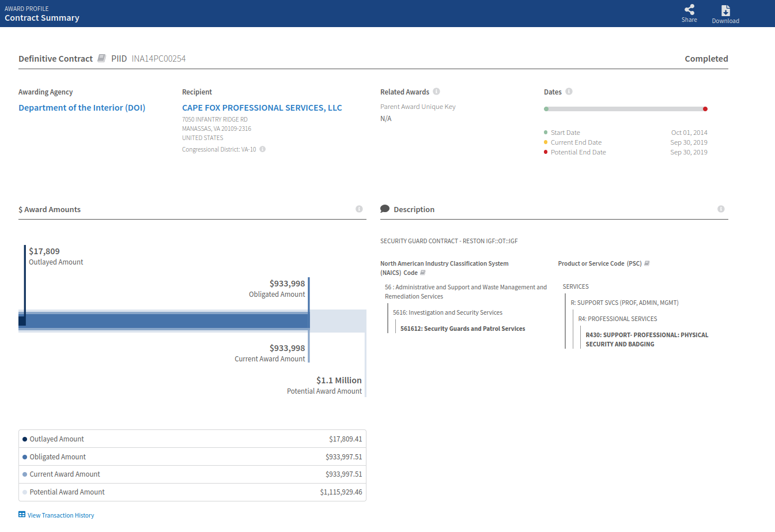Click View Transaction History link

pos(61,515)
